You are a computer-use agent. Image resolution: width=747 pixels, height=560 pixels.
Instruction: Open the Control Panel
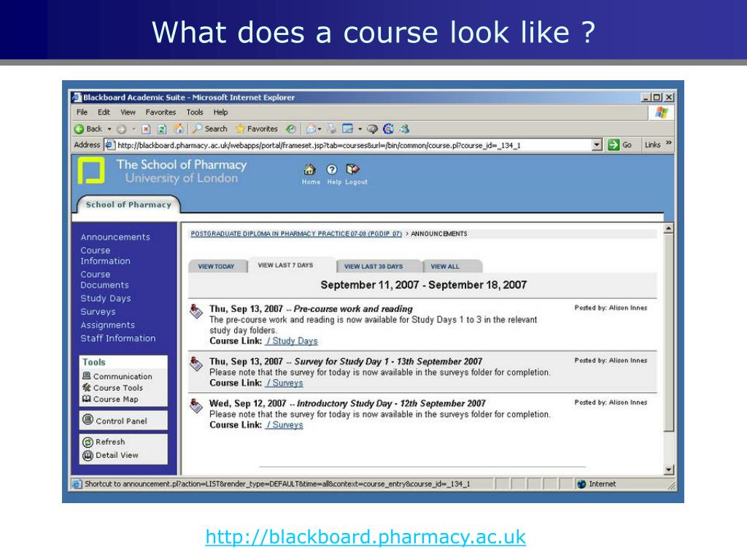pyautogui.click(x=115, y=421)
